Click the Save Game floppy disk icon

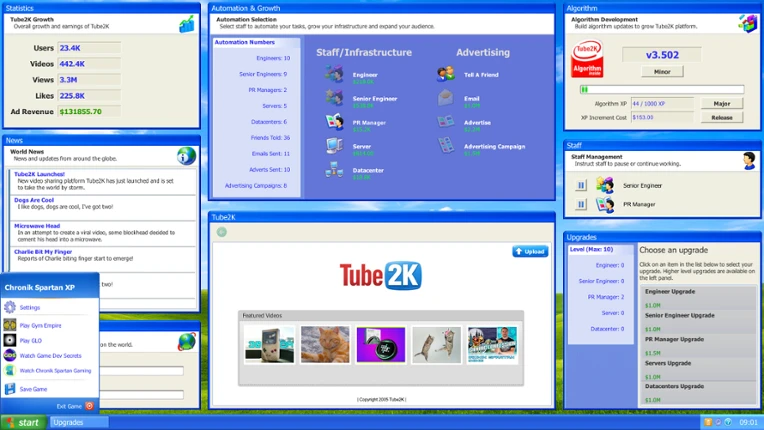[10, 389]
